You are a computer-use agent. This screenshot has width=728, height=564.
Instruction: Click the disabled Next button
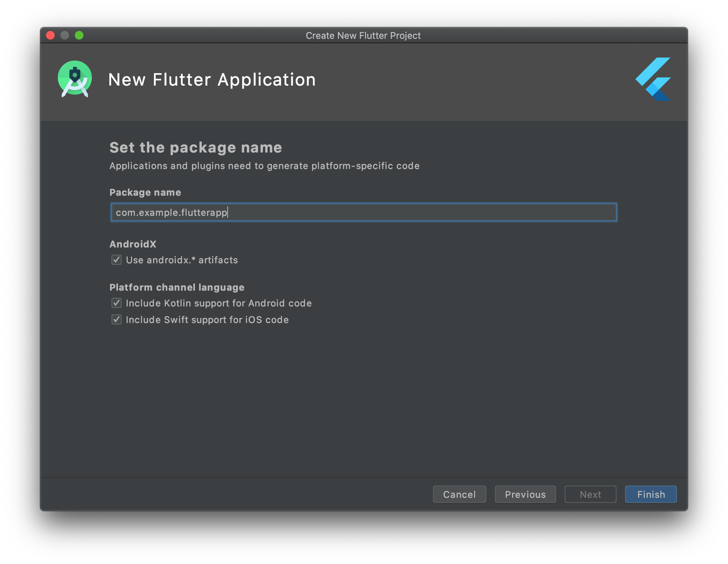590,494
